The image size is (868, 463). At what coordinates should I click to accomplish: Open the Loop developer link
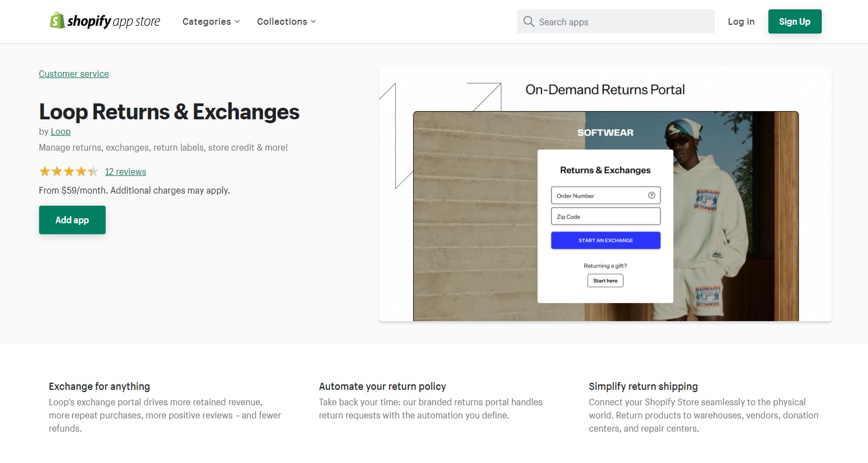[x=61, y=131]
